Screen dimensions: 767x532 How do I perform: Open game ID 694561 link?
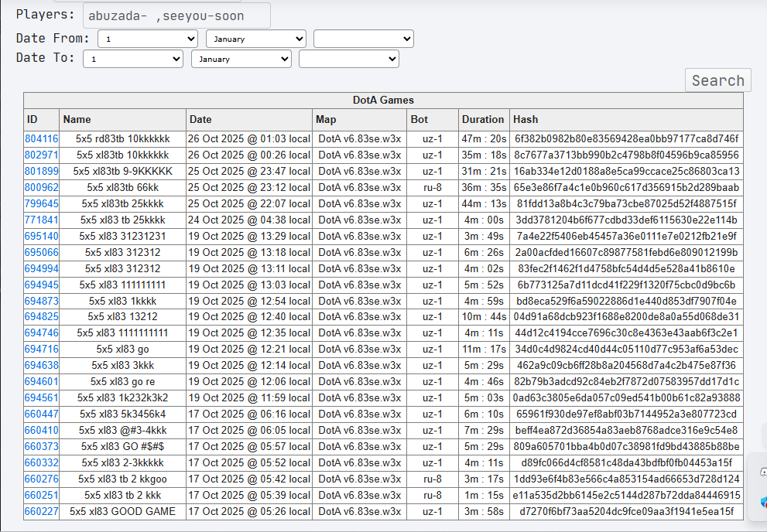42,397
